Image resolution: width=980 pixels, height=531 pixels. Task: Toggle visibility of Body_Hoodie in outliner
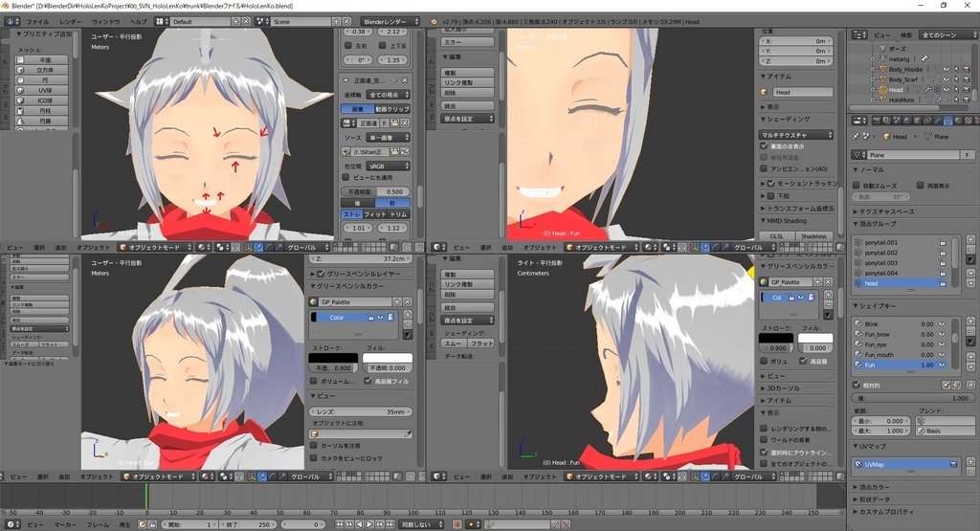coord(946,69)
